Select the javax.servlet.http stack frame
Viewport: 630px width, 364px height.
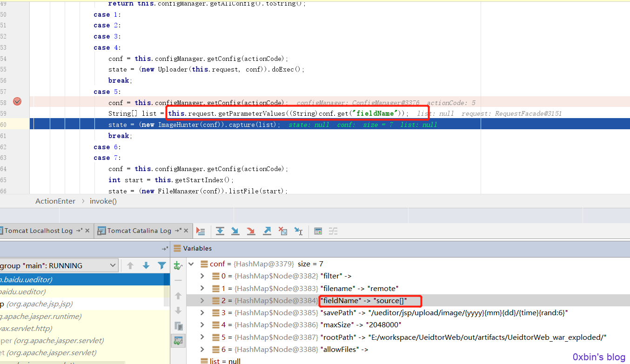85,328
